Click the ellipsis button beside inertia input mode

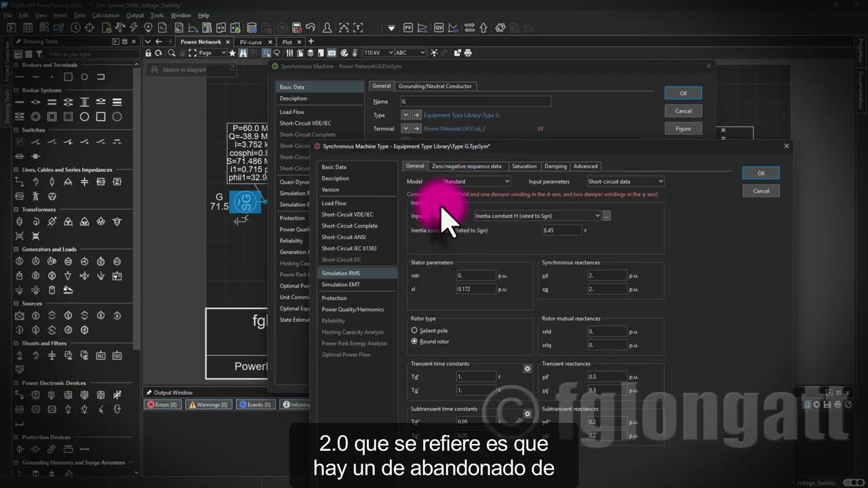coord(607,216)
